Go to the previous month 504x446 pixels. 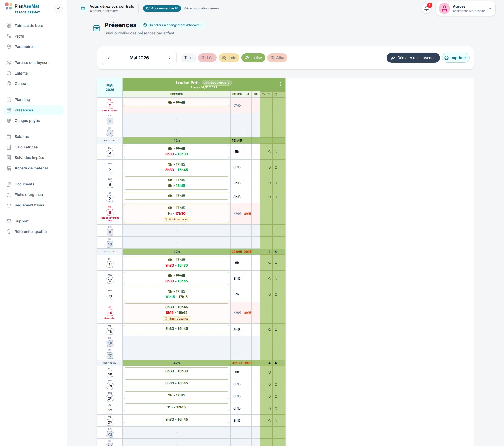(109, 58)
